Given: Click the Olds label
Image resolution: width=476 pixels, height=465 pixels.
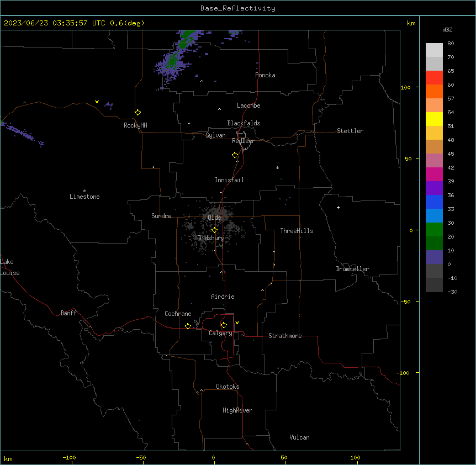Looking at the screenshot, I should click(x=214, y=218).
